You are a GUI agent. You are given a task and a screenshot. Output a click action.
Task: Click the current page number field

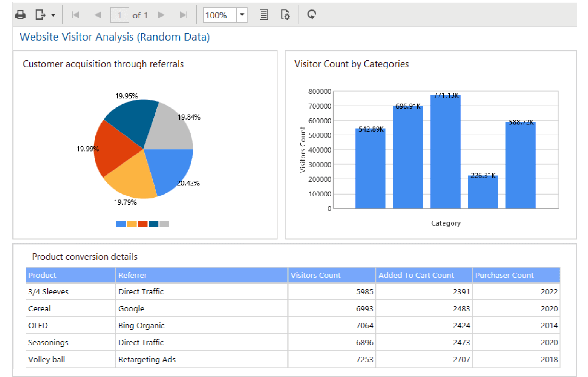[119, 15]
